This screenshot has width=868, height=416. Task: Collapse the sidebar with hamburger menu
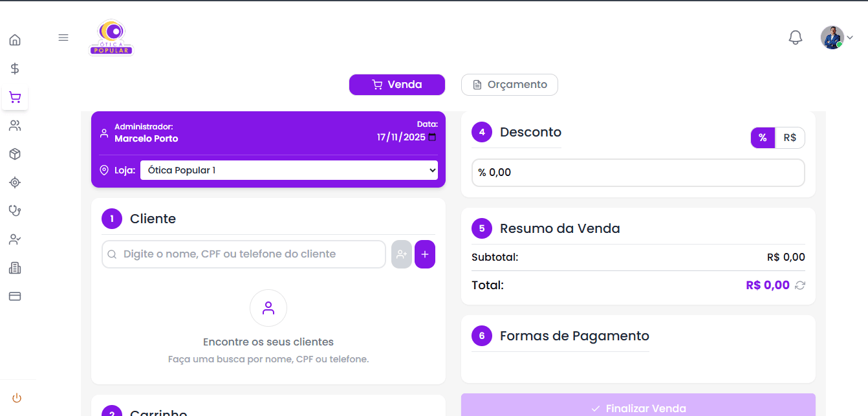coord(63,37)
